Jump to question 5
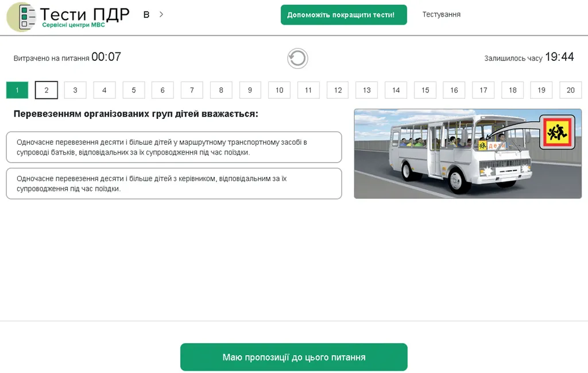Viewport: 588px width, 373px height. click(x=133, y=90)
